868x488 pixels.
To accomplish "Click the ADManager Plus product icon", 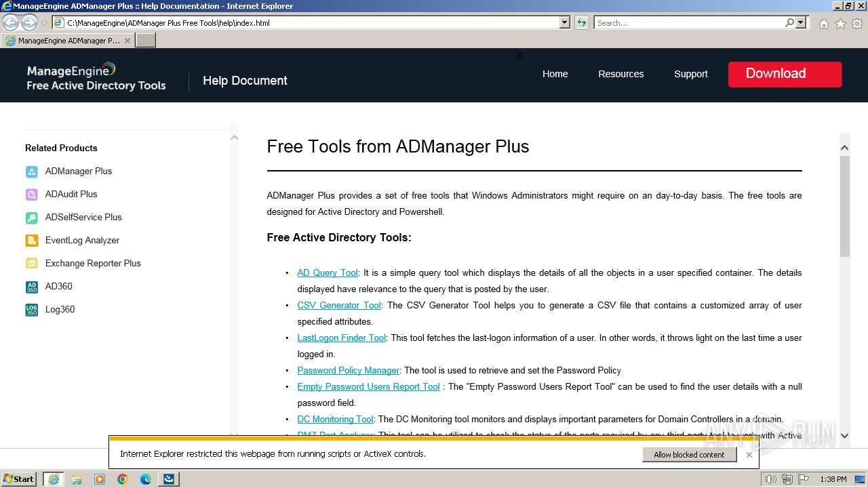I will [x=32, y=171].
